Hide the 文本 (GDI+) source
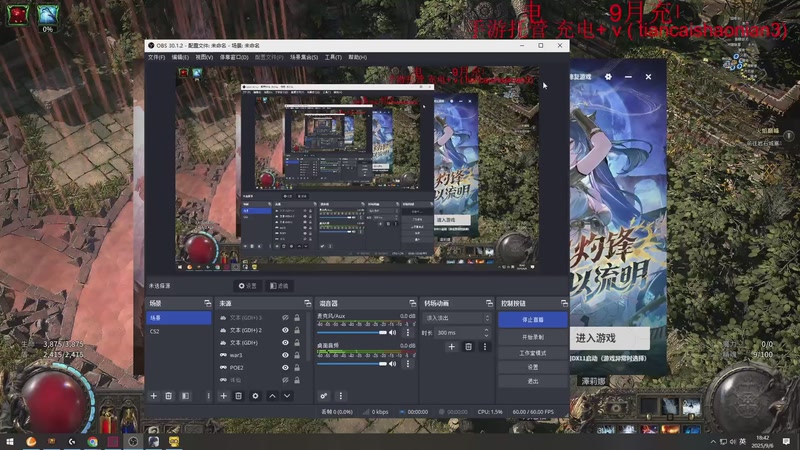The image size is (800, 450). [285, 342]
